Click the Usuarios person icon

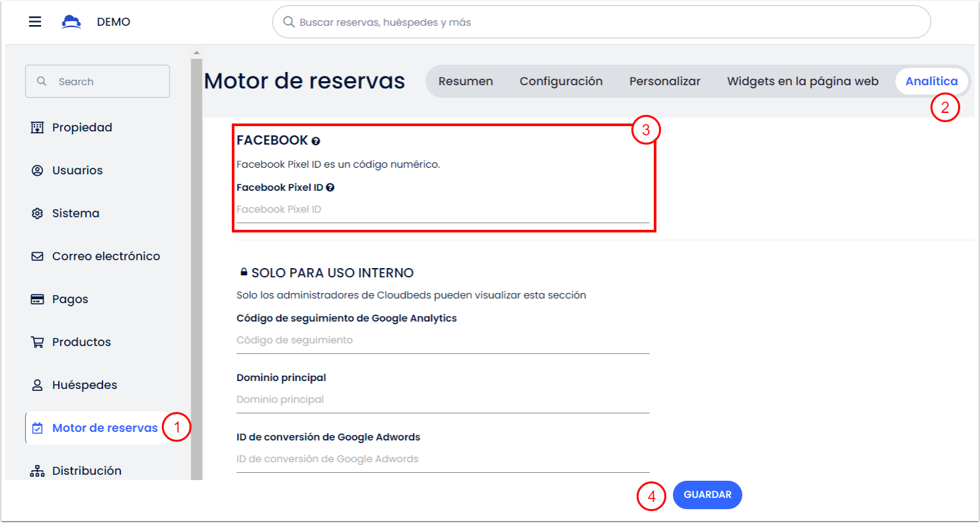37,170
